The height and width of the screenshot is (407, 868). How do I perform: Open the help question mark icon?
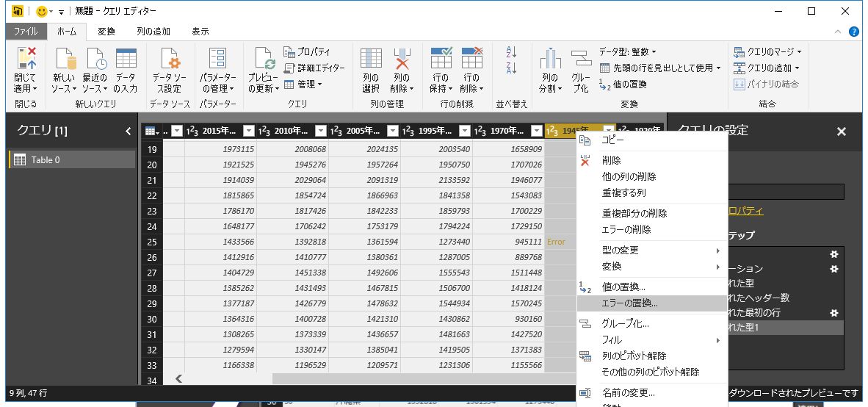854,32
